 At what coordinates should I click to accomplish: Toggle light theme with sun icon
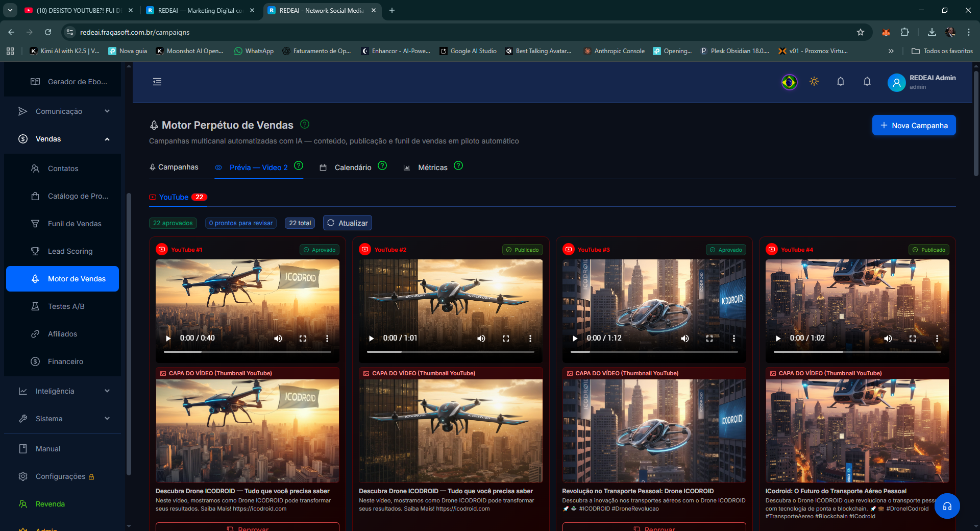814,82
